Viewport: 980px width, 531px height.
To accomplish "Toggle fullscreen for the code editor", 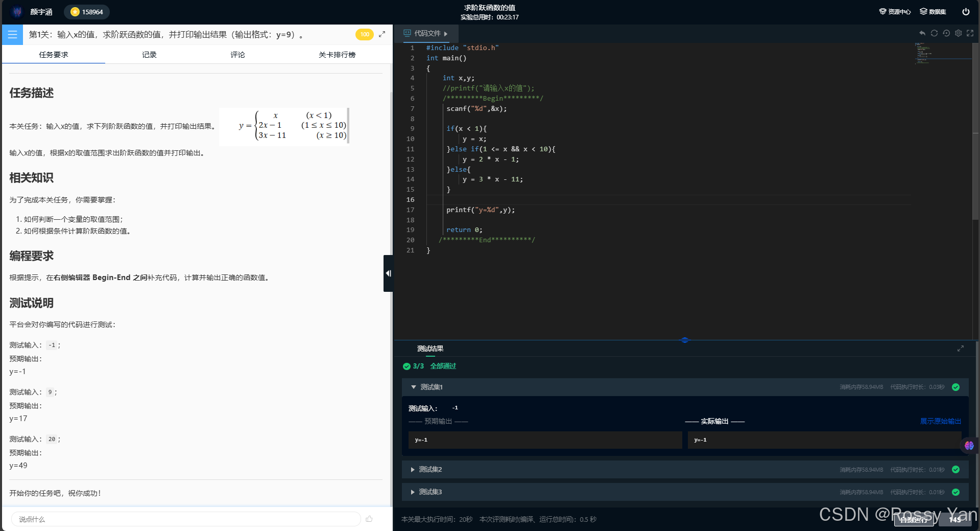I will pyautogui.click(x=970, y=33).
